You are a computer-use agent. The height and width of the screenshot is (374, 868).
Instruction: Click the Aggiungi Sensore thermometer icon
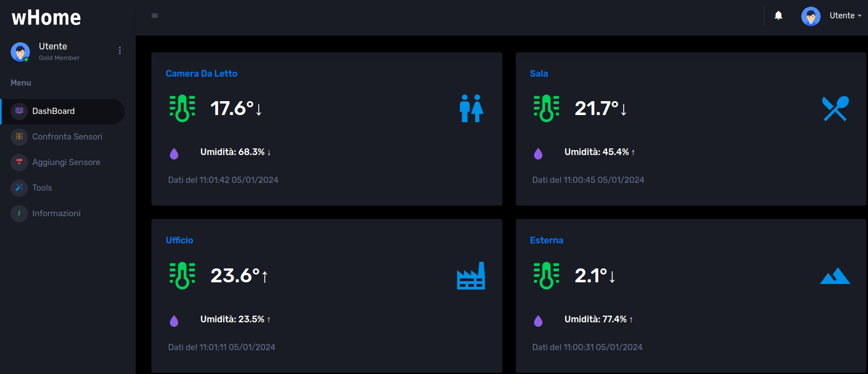pos(19,162)
